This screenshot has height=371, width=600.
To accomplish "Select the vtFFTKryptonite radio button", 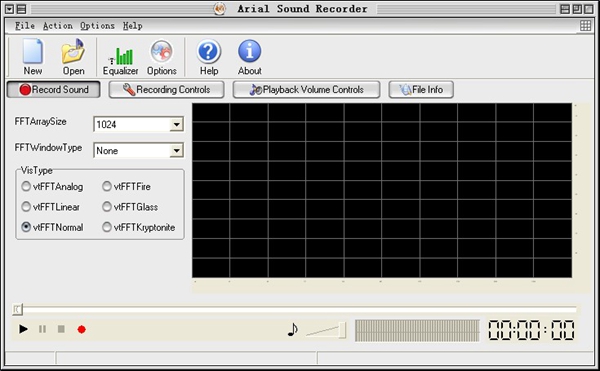I will tap(107, 227).
